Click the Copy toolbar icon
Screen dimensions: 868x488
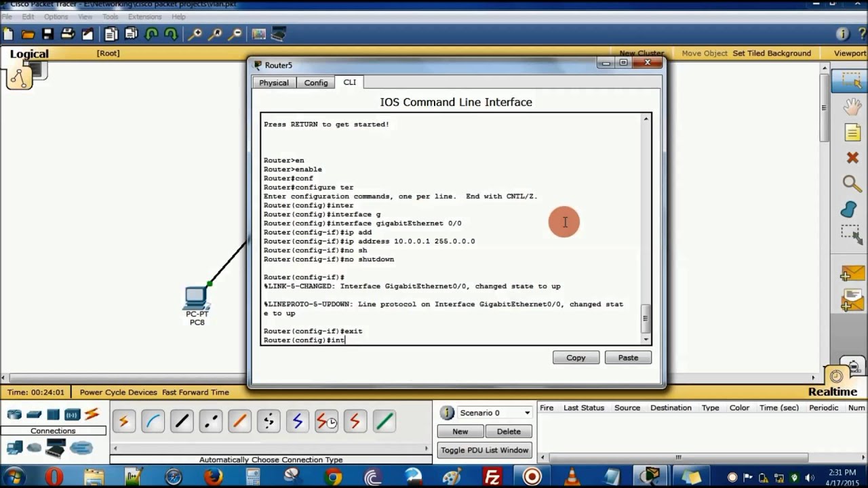click(111, 34)
